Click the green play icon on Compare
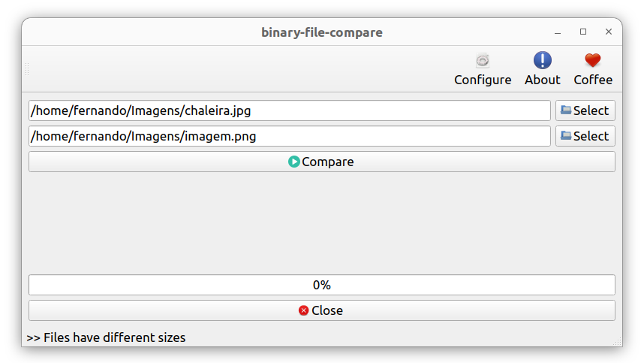The width and height of the screenshot is (644, 363). pos(293,162)
